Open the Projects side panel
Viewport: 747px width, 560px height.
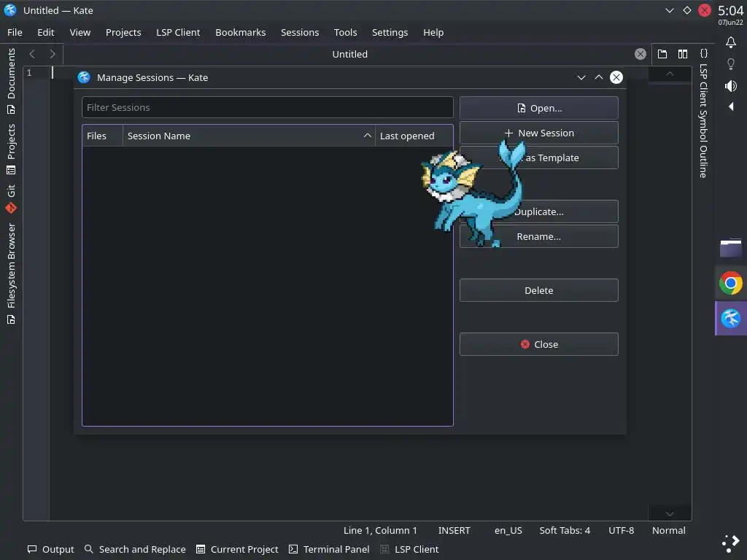11,149
